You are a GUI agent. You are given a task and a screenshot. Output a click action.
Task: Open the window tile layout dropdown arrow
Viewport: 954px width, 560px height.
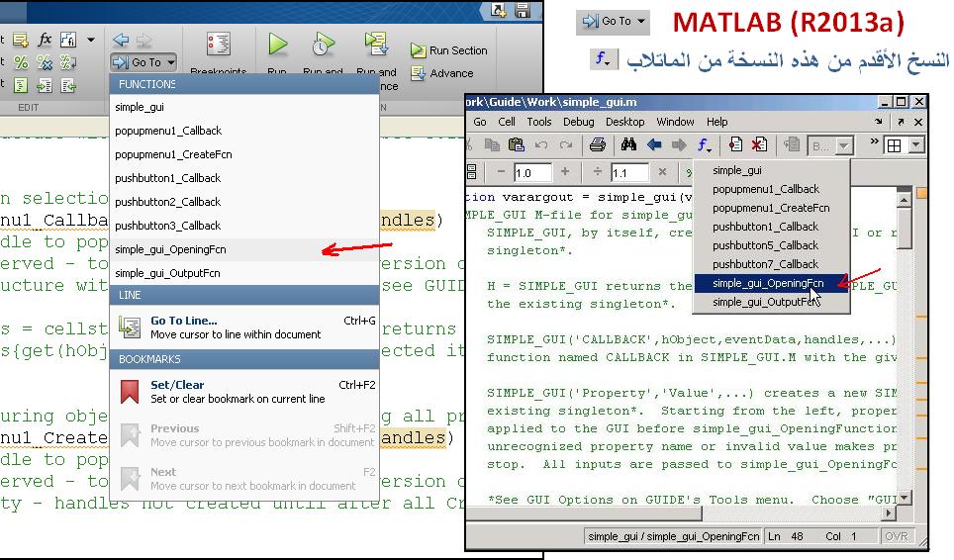tap(915, 145)
